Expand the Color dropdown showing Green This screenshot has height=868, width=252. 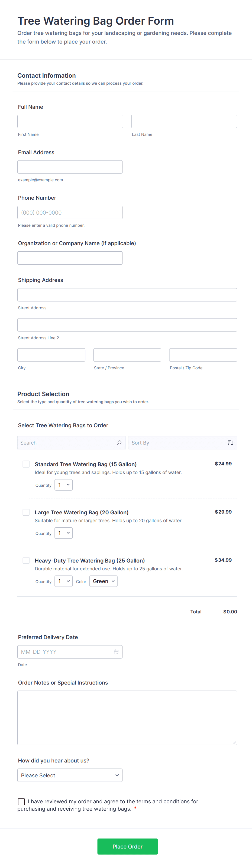coord(103,581)
